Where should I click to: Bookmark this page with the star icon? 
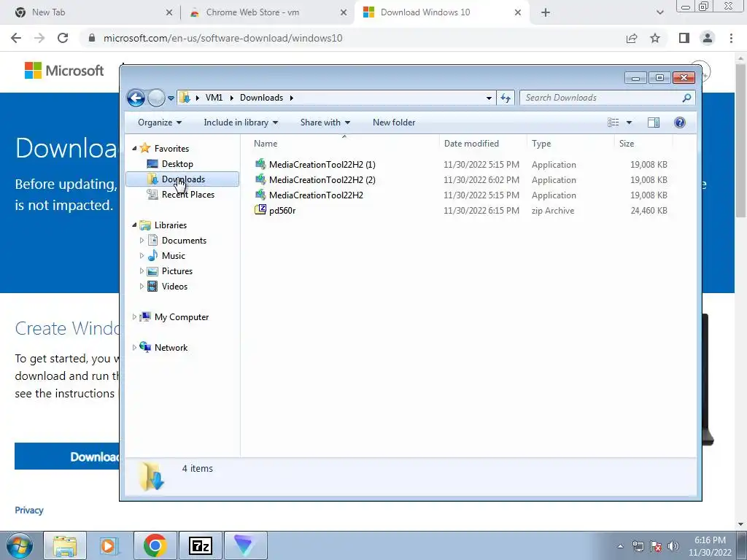pos(655,38)
